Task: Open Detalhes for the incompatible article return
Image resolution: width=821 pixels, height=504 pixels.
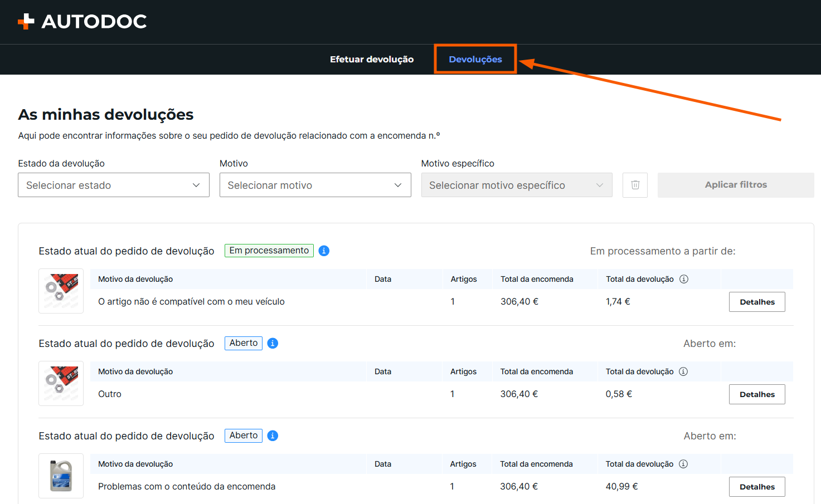Action: (x=757, y=302)
